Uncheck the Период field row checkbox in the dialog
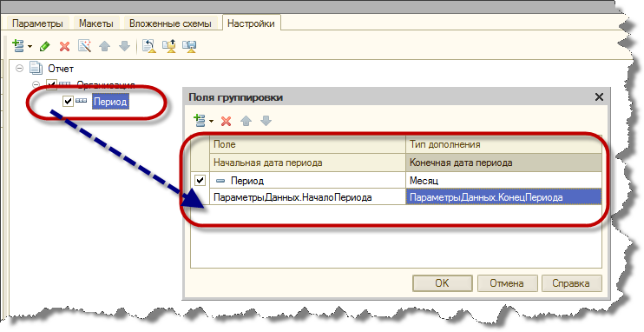The height and width of the screenshot is (332, 644). pos(200,180)
